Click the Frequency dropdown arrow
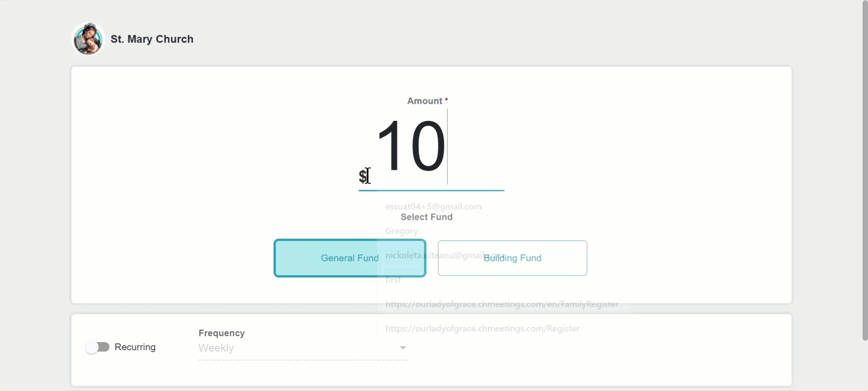The width and height of the screenshot is (868, 391). (x=403, y=348)
